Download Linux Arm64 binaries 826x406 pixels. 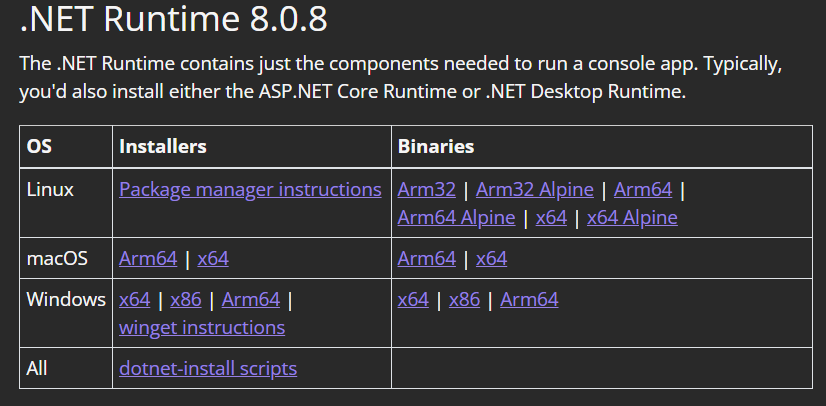643,189
